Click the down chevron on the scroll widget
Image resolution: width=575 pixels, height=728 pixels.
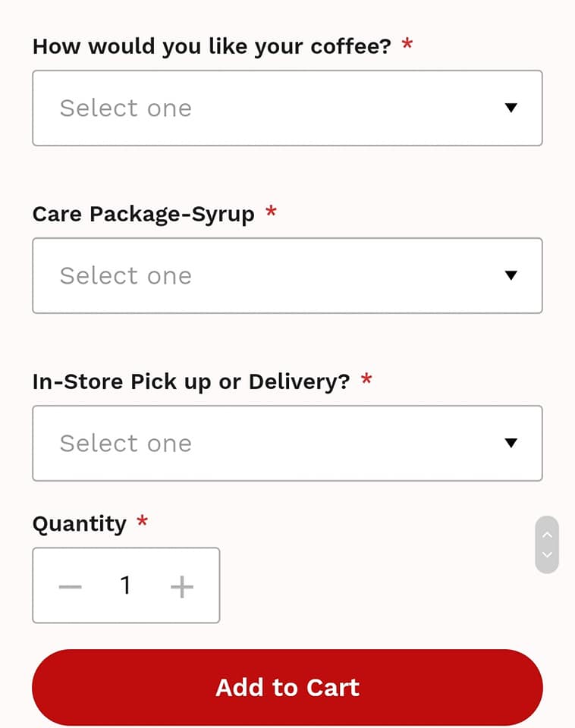point(547,556)
